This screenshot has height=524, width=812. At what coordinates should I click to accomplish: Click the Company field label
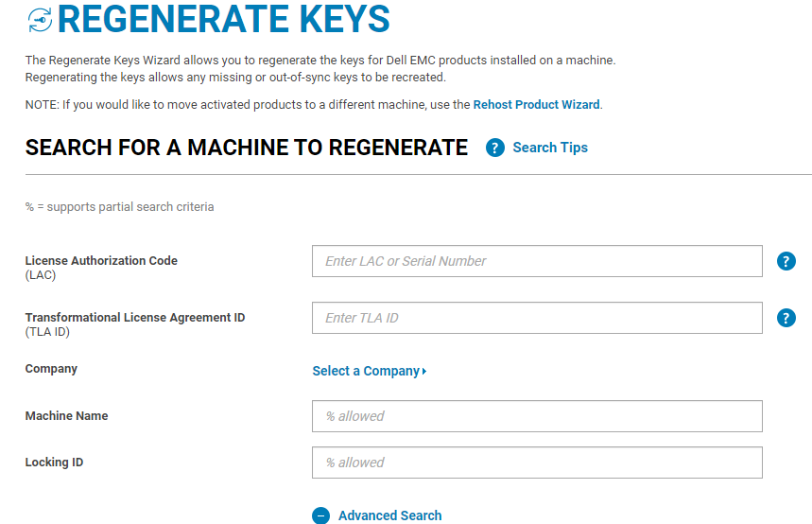[51, 369]
